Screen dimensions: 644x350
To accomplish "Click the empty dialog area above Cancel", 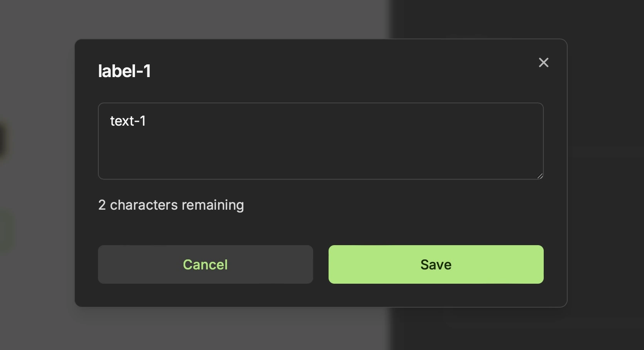I will coord(205,229).
